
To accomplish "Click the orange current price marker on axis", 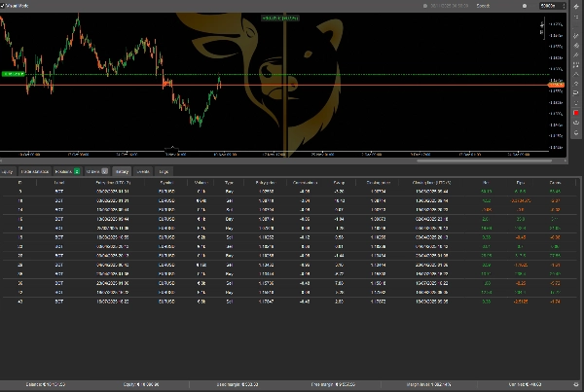I will coord(556,85).
